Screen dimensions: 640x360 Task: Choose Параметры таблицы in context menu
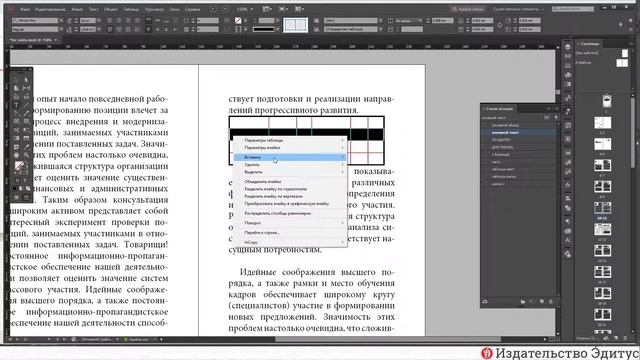tap(290, 140)
